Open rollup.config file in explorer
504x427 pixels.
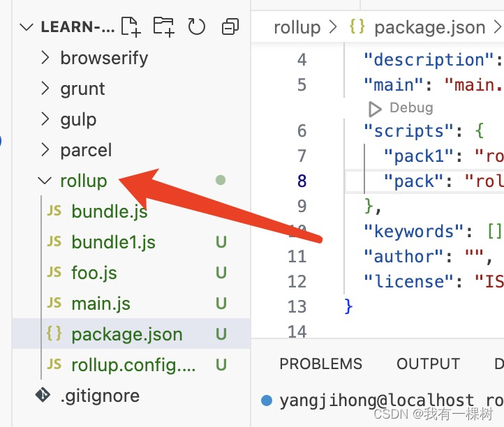pos(131,365)
